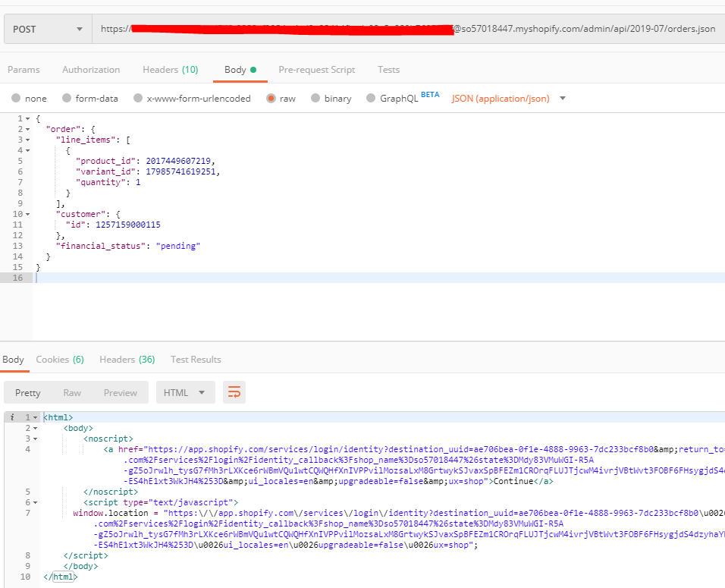Place cursor on empty line 16
This screenshot has width=725, height=588.
(x=379, y=278)
